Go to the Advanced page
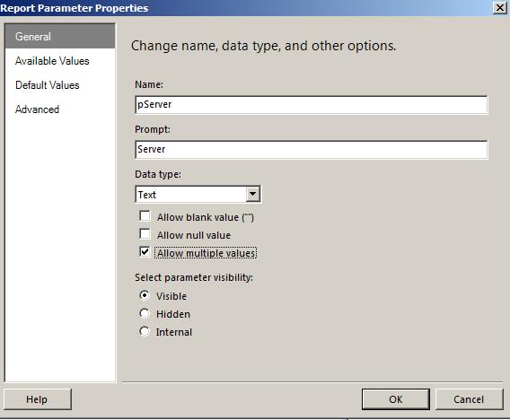Viewport: 510px width, 420px height. (37, 109)
